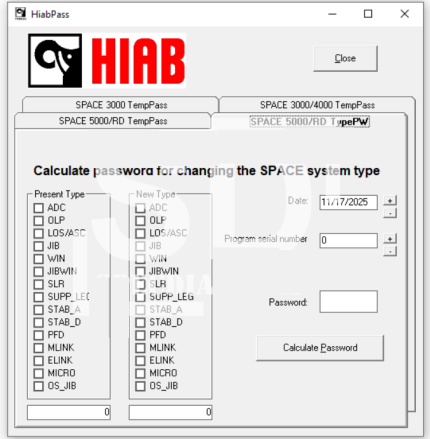This screenshot has width=430, height=439.
Task: Check JIBWIN under Present Type
Action: (39, 271)
